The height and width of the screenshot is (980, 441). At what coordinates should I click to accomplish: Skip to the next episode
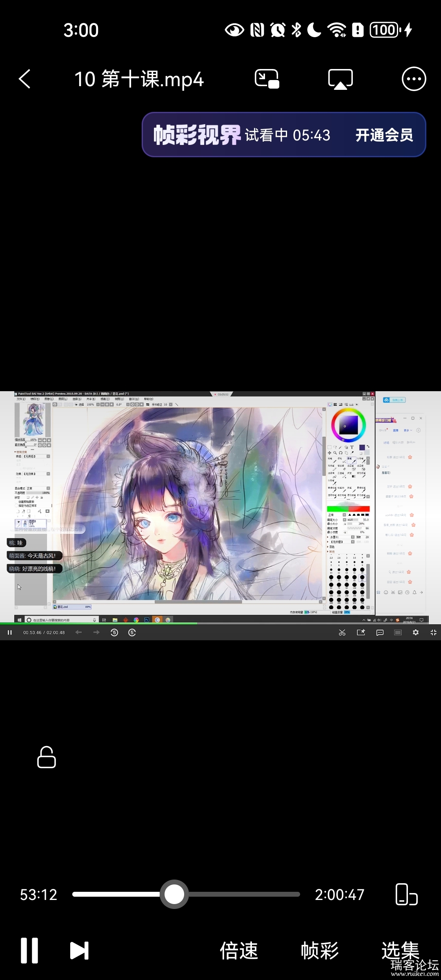click(x=79, y=951)
